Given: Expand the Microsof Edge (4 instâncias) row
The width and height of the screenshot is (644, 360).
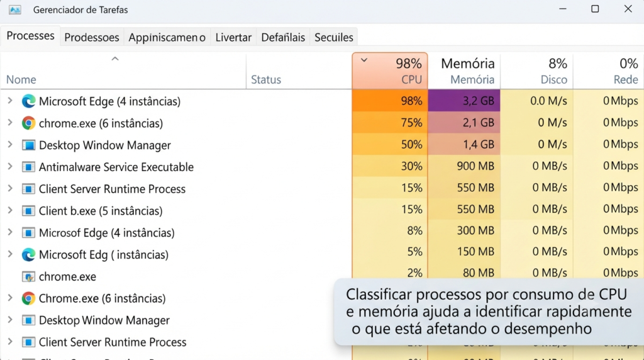Looking at the screenshot, I should 10,232.
